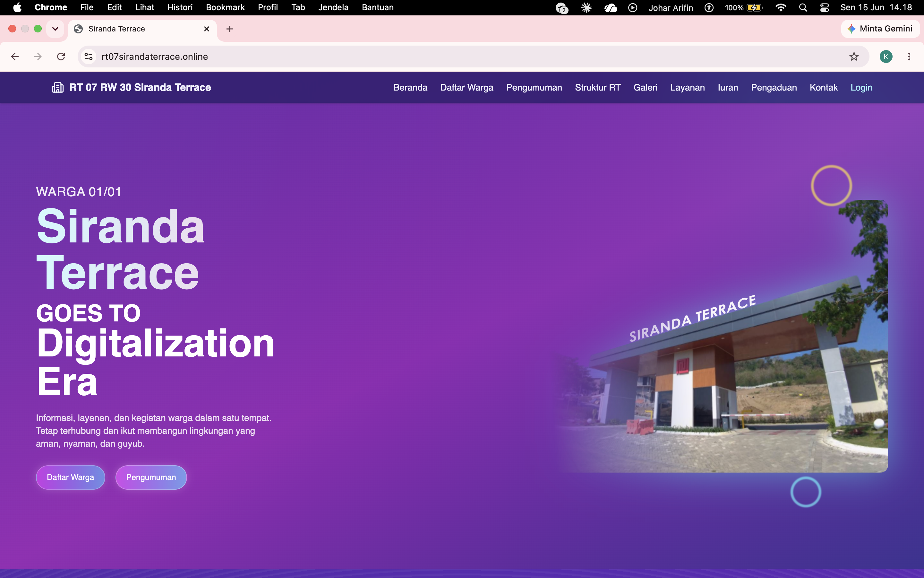Viewport: 924px width, 578px height.
Task: Open the Chrome profile avatar K
Action: pyautogui.click(x=886, y=57)
